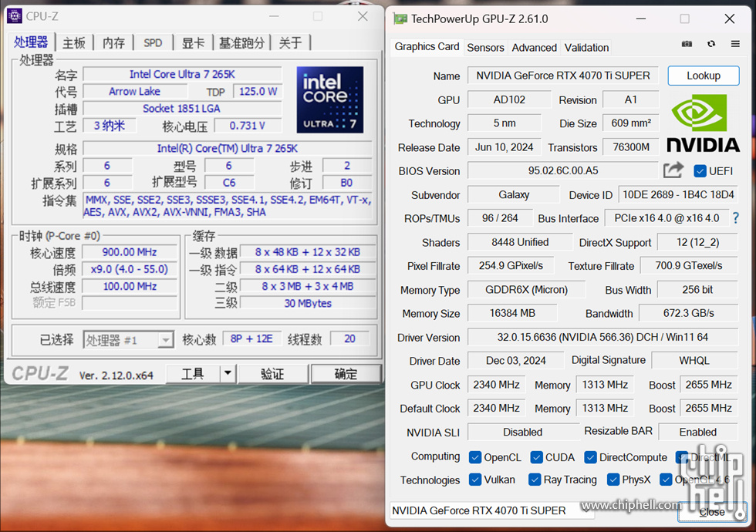This screenshot has height=532, width=756.
Task: Expand the CPU-Z tools dropdown arrow
Action: pyautogui.click(x=228, y=373)
